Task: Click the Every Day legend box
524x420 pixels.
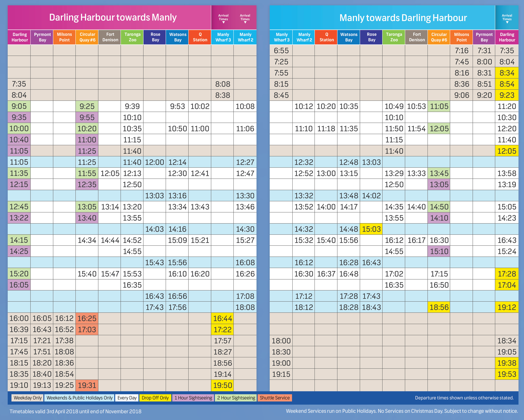Action: point(127,398)
